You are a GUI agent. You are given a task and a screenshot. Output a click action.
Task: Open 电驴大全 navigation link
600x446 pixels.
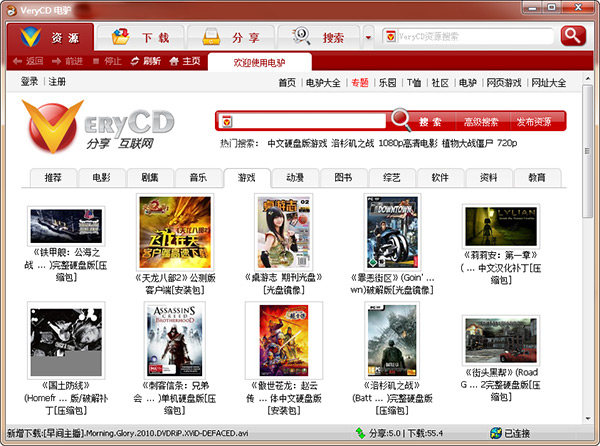(323, 83)
